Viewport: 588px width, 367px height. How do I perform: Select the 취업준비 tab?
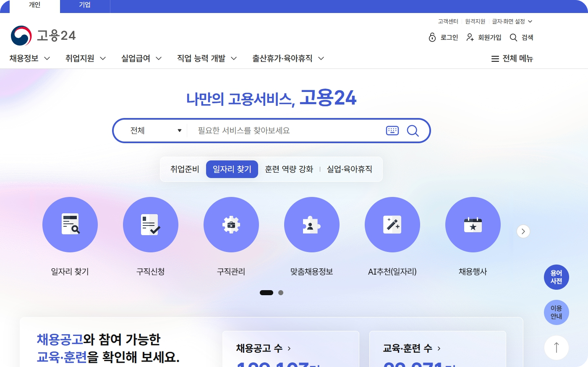pyautogui.click(x=185, y=169)
